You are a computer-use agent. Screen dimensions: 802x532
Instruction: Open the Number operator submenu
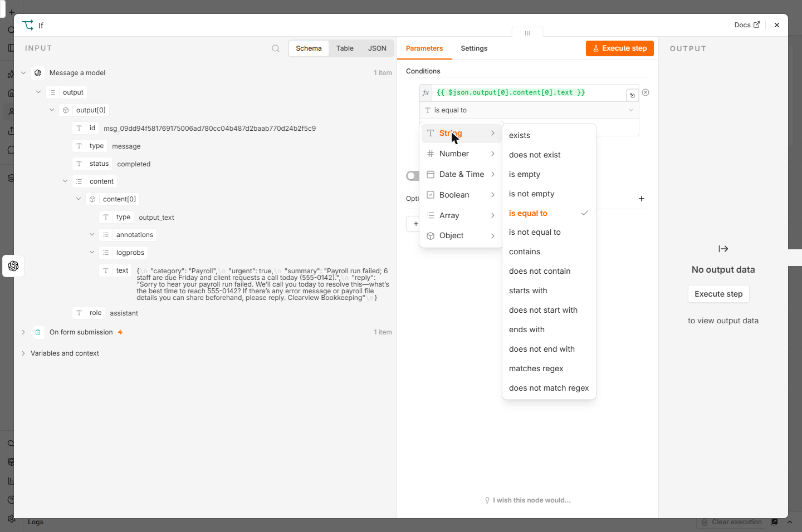(461, 154)
